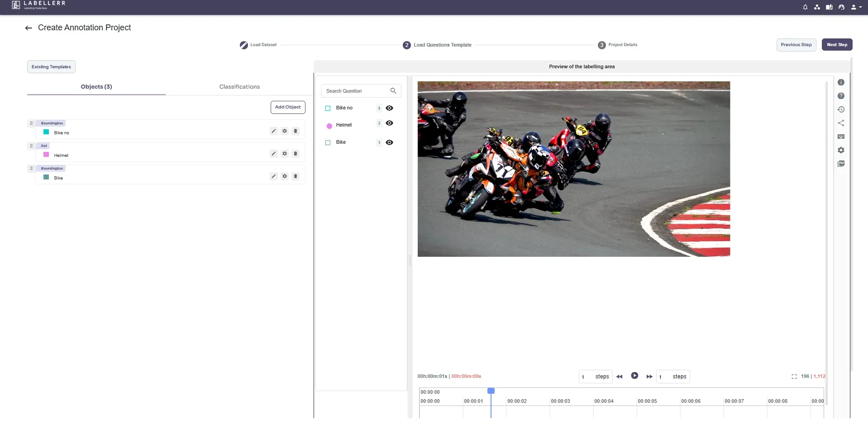This screenshot has width=868, height=448.
Task: Click the Add Object button
Action: [288, 107]
